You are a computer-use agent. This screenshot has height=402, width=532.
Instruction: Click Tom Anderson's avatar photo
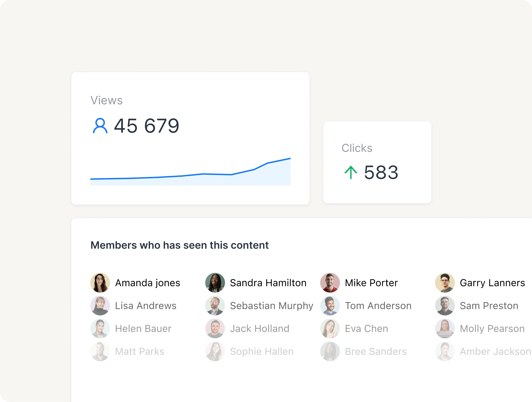tap(330, 306)
